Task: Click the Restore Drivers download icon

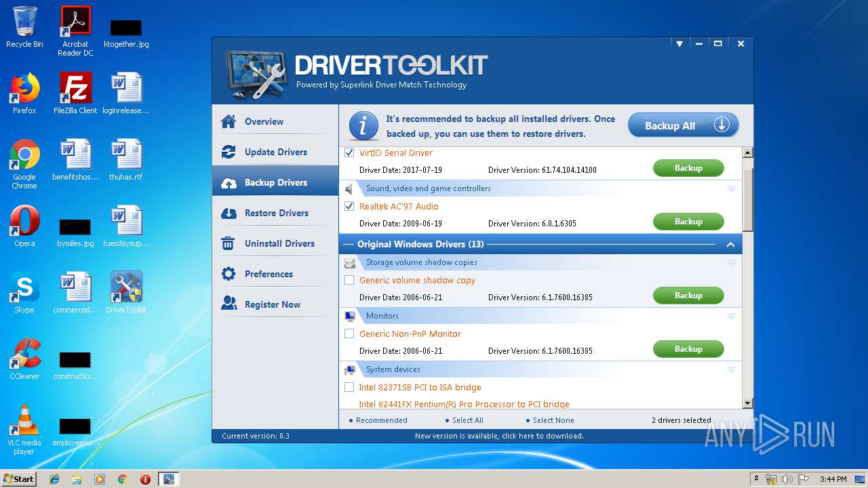Action: click(229, 213)
